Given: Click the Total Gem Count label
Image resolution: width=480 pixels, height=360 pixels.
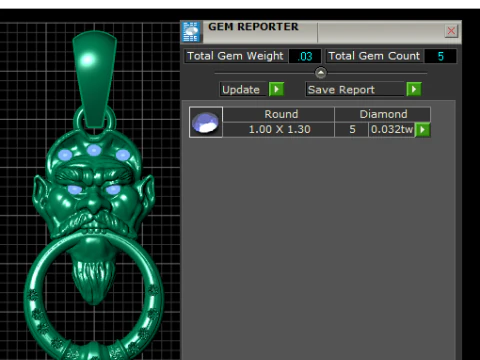Looking at the screenshot, I should click(x=374, y=56).
